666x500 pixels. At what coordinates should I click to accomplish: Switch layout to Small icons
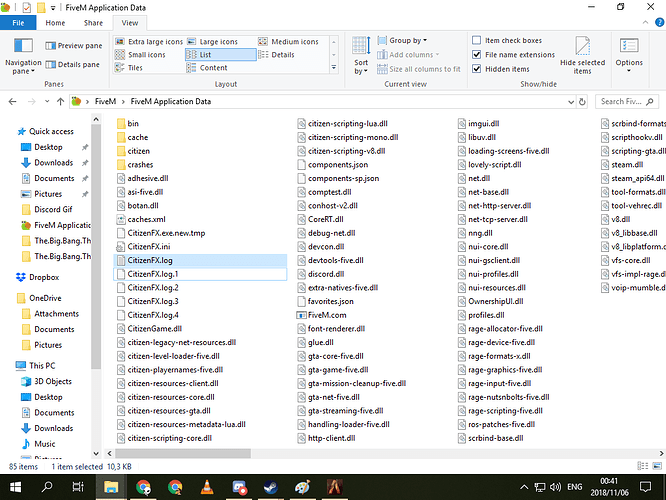coord(140,54)
